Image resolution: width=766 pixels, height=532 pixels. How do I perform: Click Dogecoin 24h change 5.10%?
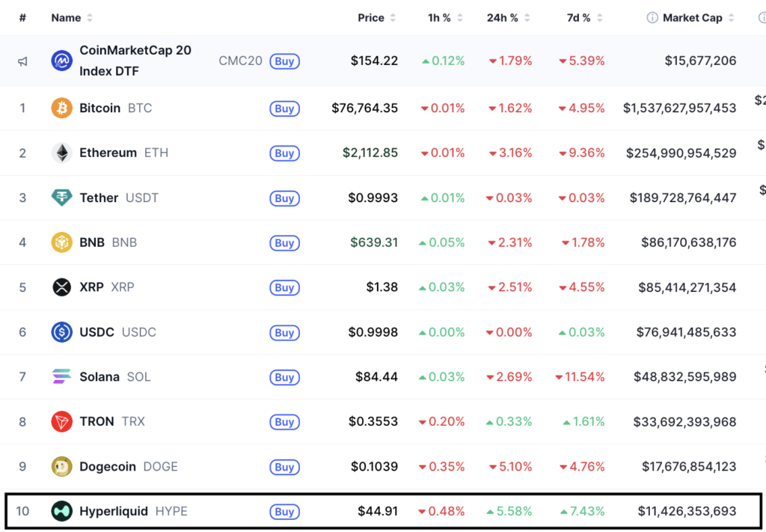(510, 467)
